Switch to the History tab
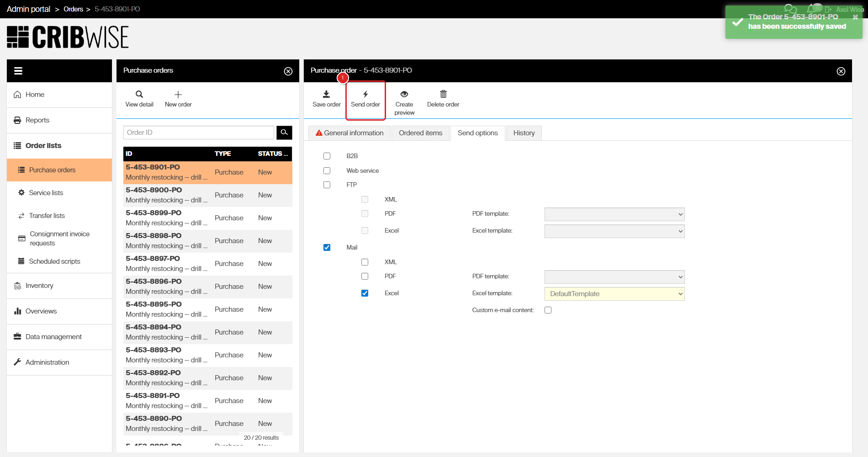This screenshot has height=457, width=868. click(524, 133)
